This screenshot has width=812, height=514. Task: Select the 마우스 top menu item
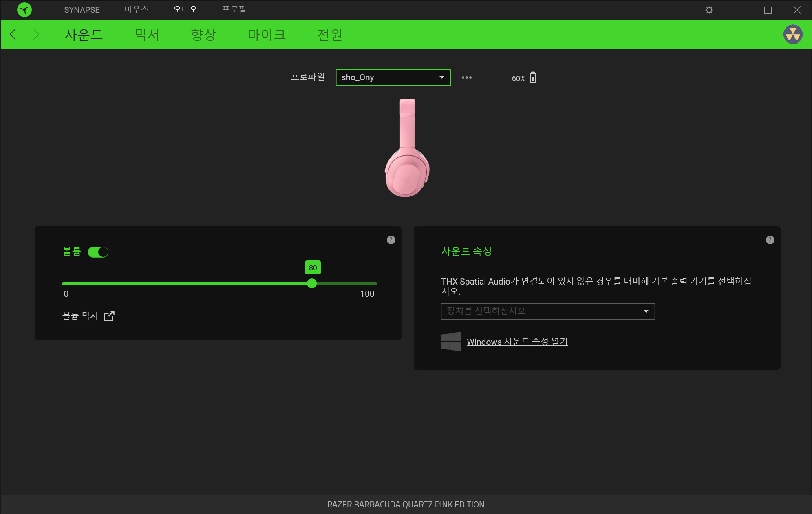136,9
